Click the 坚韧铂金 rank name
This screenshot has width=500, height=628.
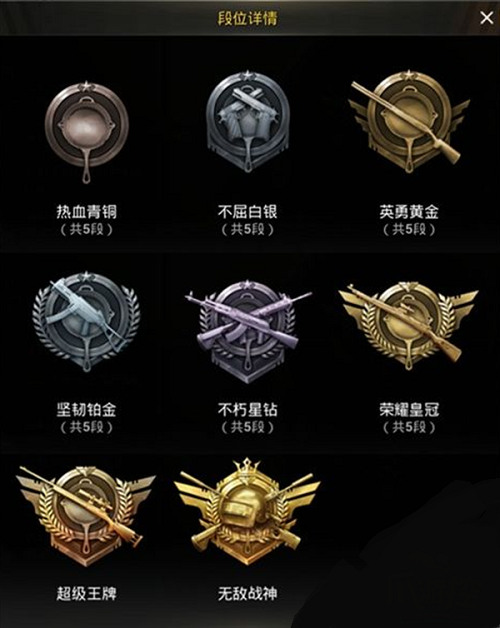pos(87,410)
